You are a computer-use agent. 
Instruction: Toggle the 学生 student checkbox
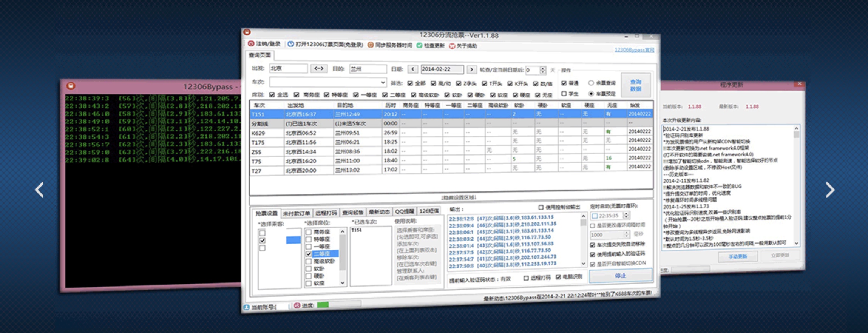[x=564, y=94]
